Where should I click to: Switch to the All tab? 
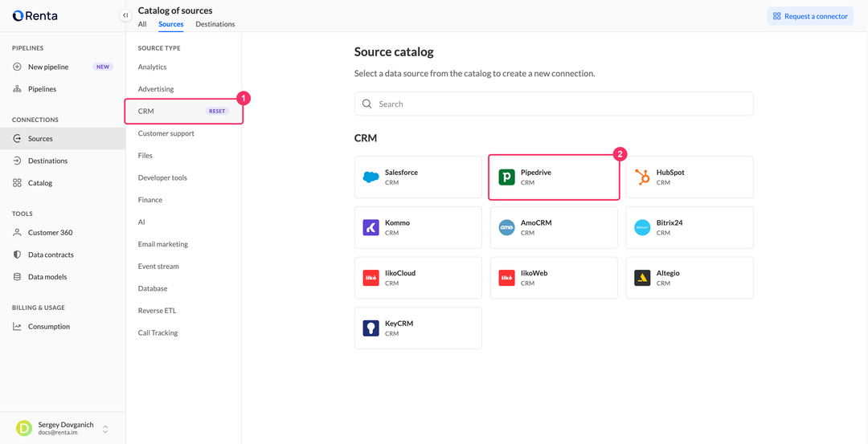(x=142, y=24)
